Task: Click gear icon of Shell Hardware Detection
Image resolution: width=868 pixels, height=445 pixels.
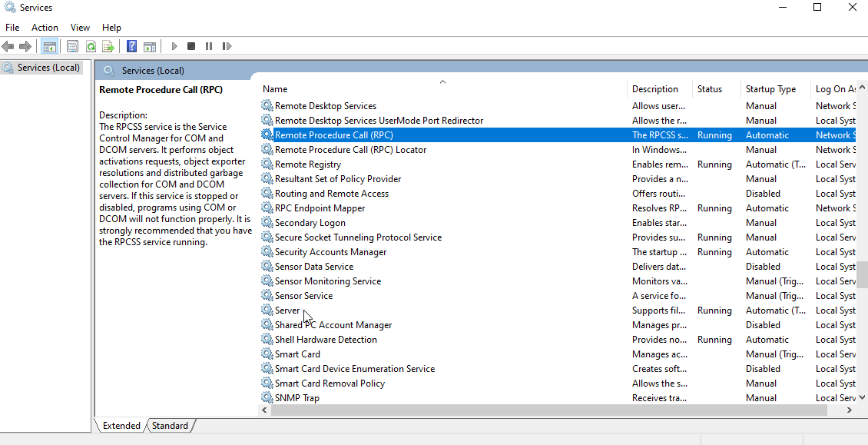Action: (267, 339)
